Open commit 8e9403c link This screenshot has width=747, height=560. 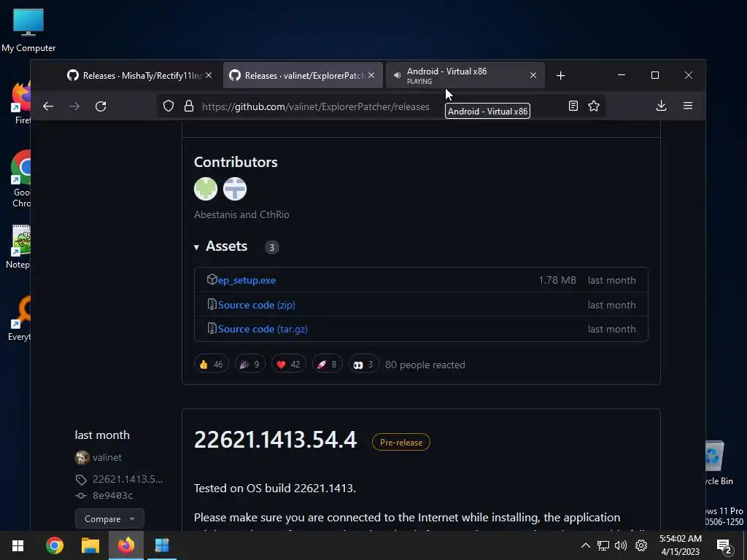(x=112, y=496)
